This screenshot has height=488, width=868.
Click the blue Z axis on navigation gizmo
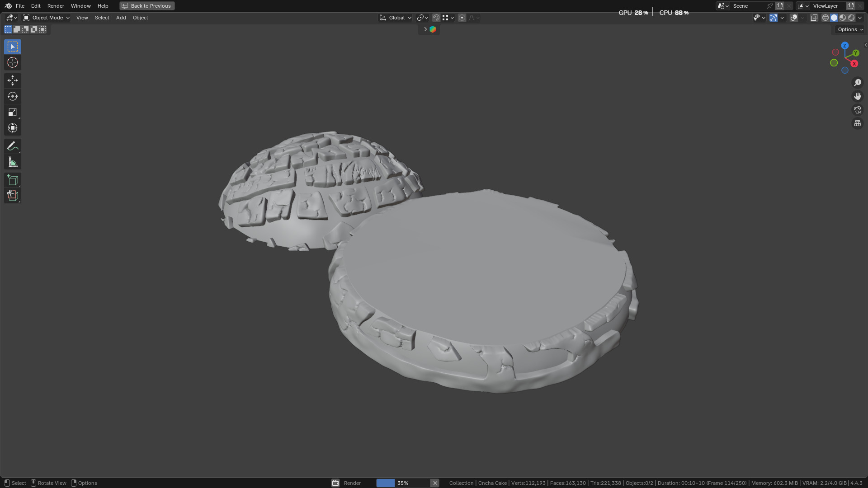844,46
